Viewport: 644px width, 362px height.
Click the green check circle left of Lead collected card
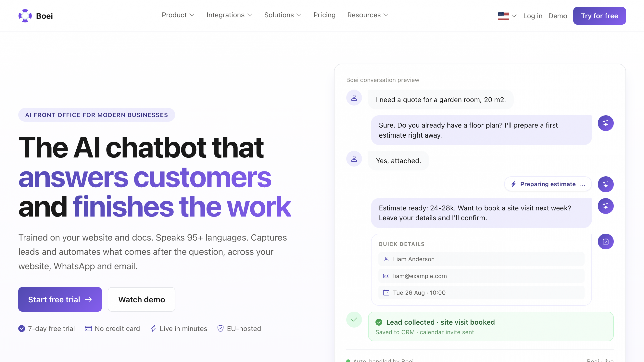coord(354,320)
